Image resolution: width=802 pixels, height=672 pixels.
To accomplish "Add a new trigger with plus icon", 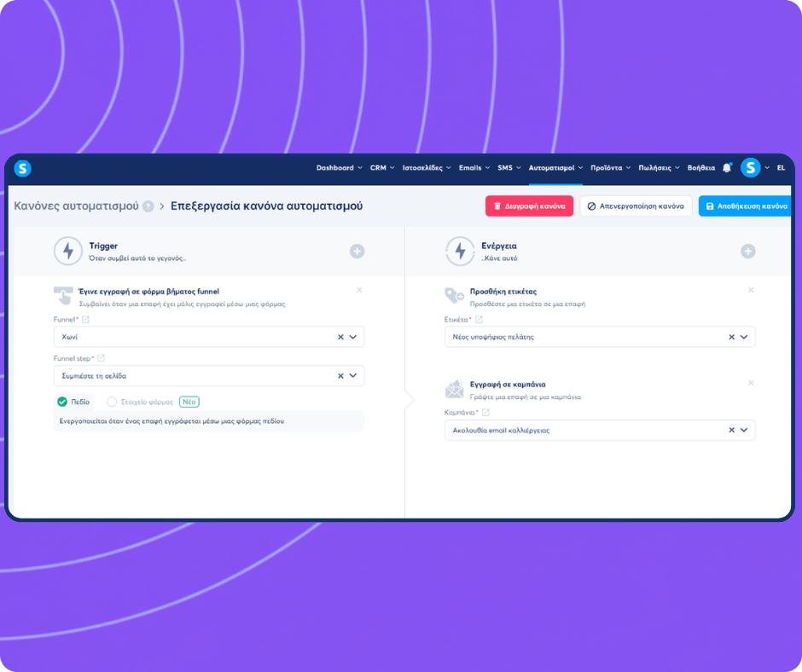I will [357, 251].
